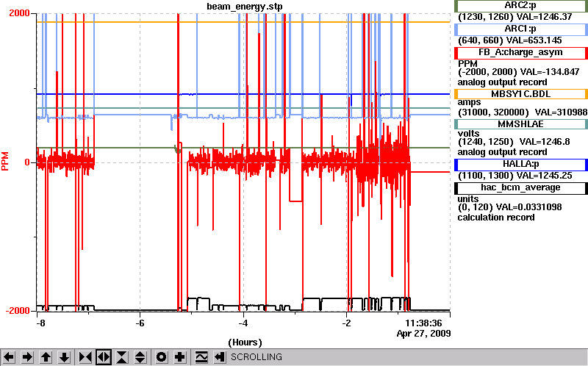Click hac_bcm value VAL=0.0331098
Screen dimensions: 588x366
click(528, 207)
